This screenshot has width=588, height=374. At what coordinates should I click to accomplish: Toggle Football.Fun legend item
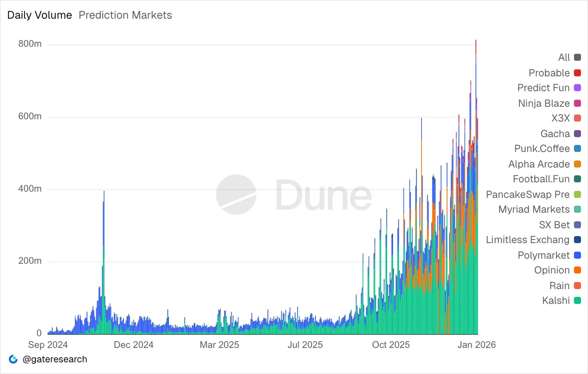coord(547,179)
